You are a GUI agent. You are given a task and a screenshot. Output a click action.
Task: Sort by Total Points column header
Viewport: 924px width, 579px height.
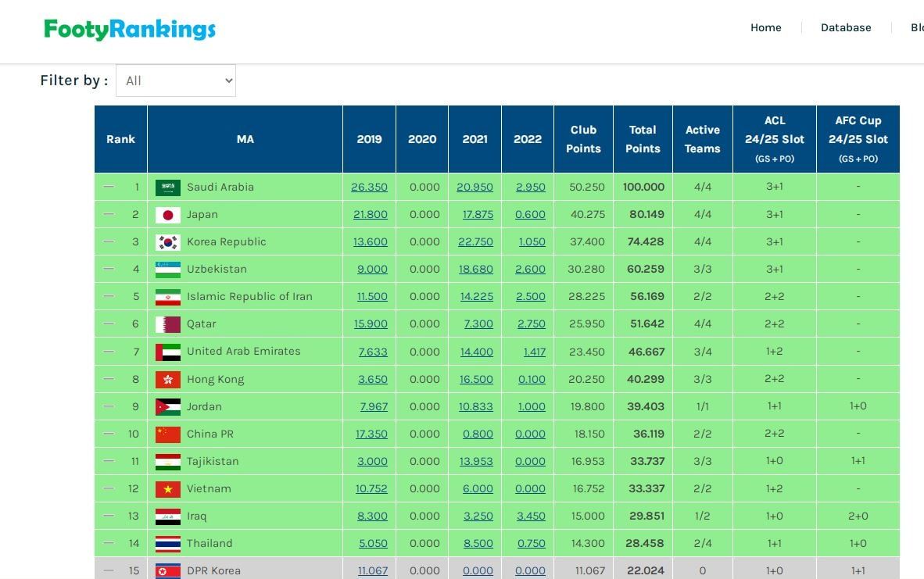(x=643, y=139)
